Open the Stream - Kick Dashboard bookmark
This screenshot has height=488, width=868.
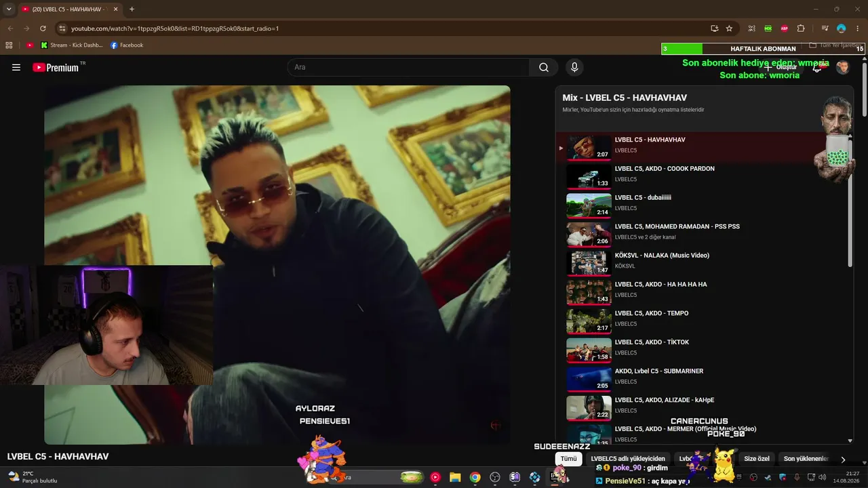click(72, 45)
